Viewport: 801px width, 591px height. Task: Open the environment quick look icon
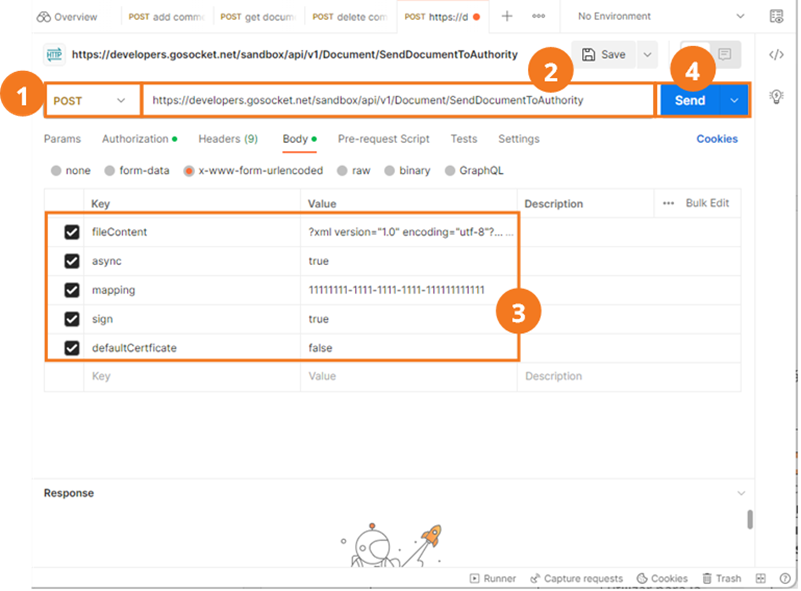776,16
